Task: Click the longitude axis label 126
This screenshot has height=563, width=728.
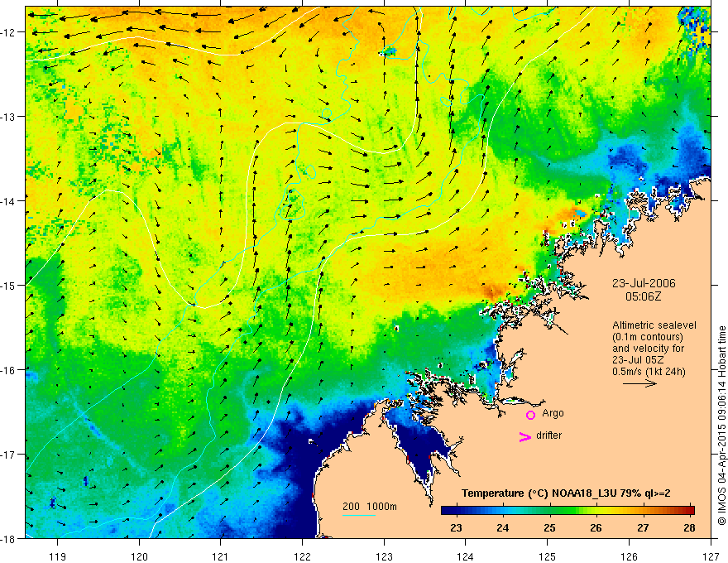Action: [629, 556]
